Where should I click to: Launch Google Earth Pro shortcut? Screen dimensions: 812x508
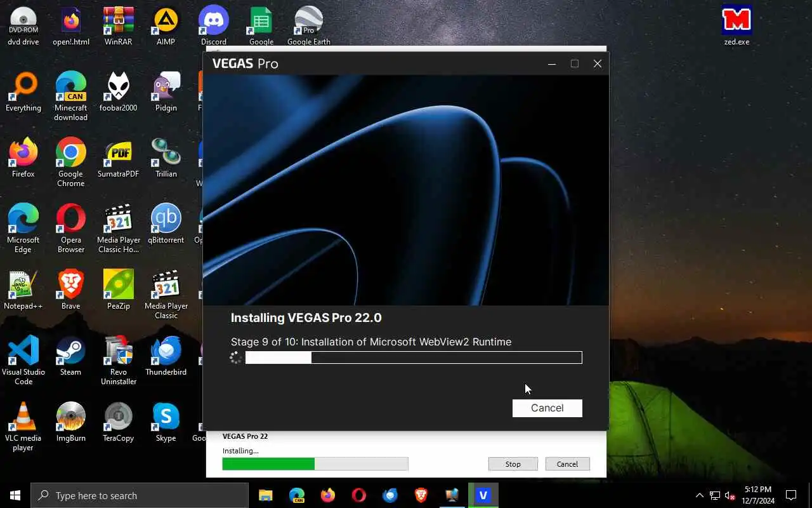309,27
